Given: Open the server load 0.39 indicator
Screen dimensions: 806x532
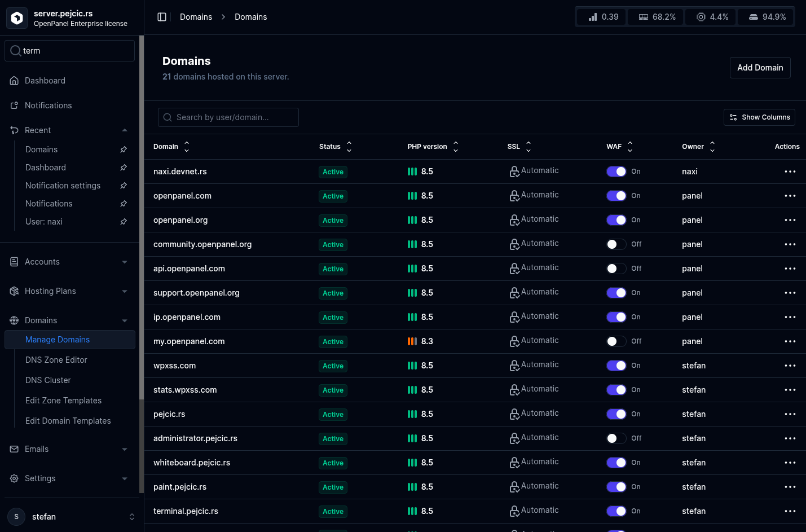Looking at the screenshot, I should tap(601, 17).
